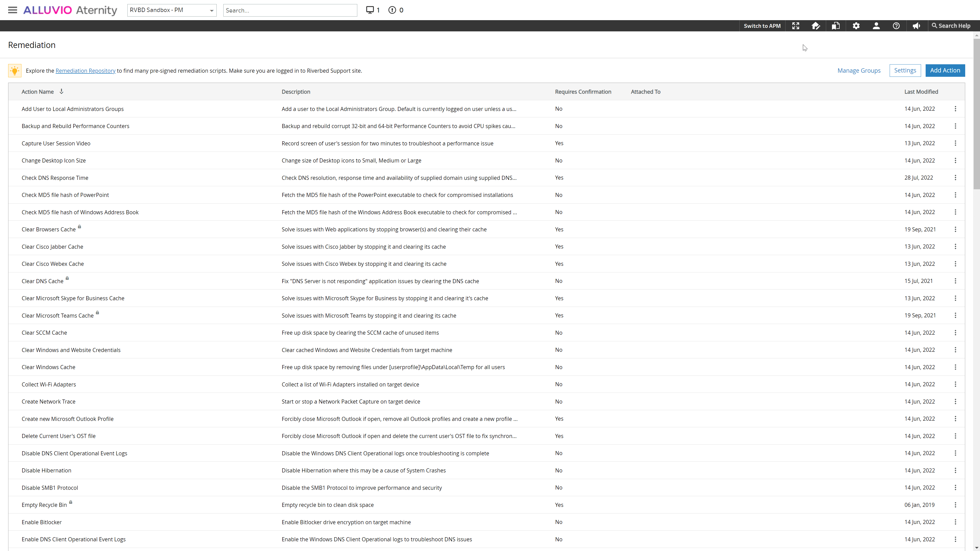Click Search Help in the toolbar
The image size is (980, 551).
[x=951, y=26]
